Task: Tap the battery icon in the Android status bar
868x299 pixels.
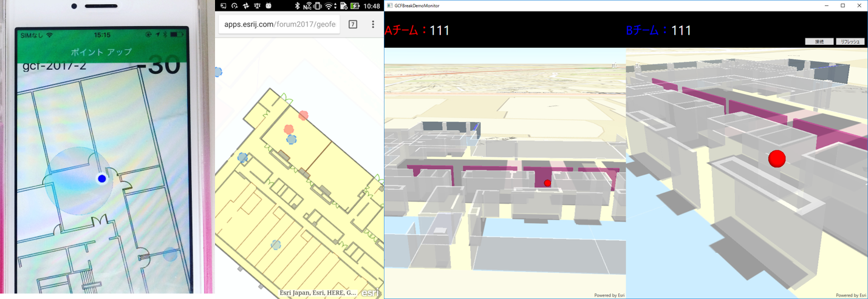Action: [355, 6]
